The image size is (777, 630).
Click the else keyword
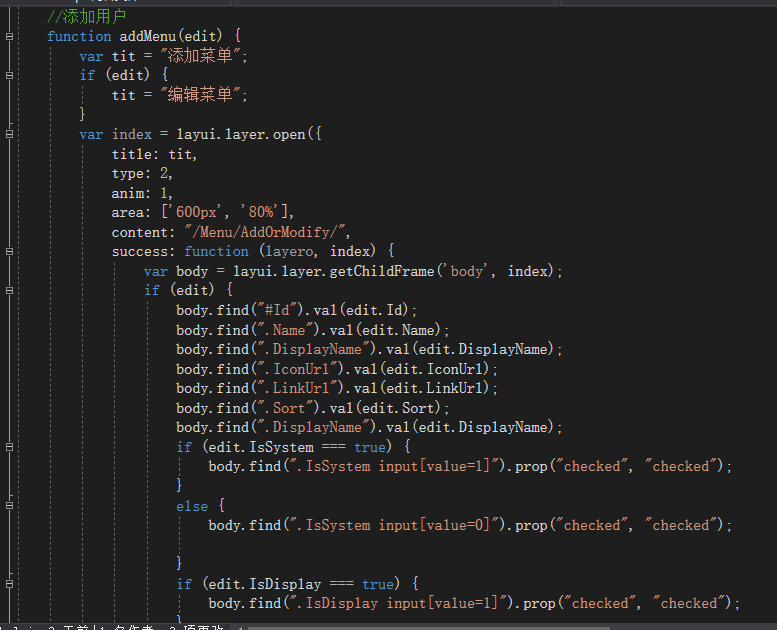point(192,506)
